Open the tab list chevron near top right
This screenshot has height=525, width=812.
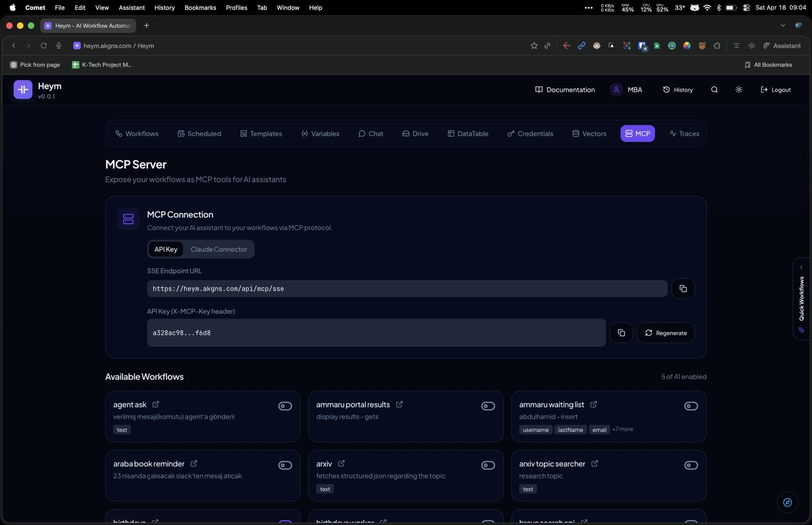pos(783,25)
